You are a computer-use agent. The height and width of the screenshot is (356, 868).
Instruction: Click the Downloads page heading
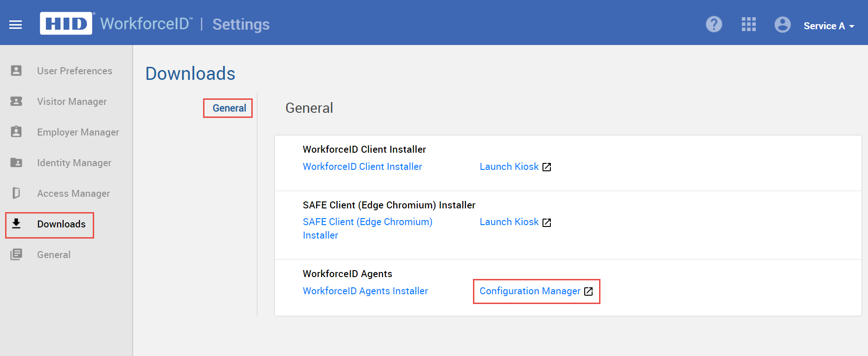190,73
